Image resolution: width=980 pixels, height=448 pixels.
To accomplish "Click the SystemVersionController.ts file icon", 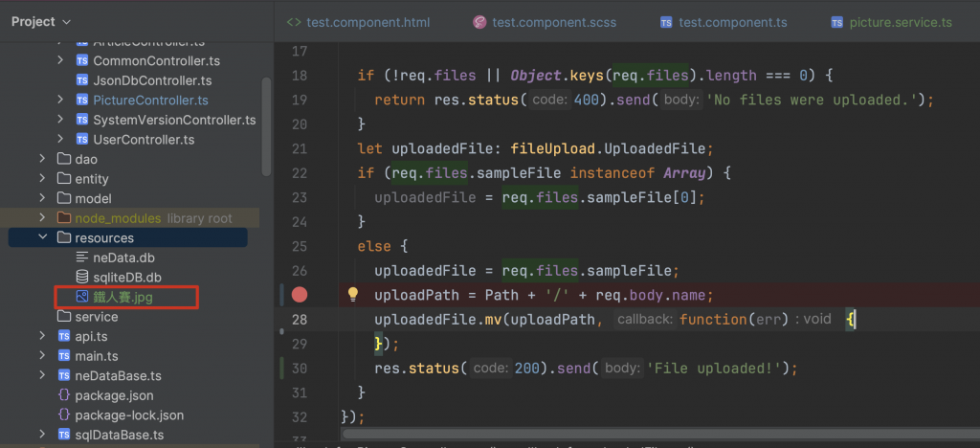I will coord(81,120).
